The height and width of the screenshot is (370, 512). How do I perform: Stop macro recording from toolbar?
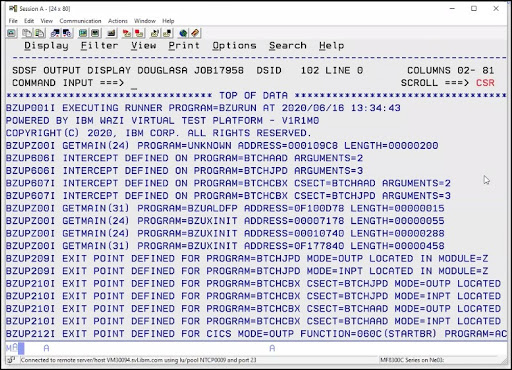click(139, 33)
